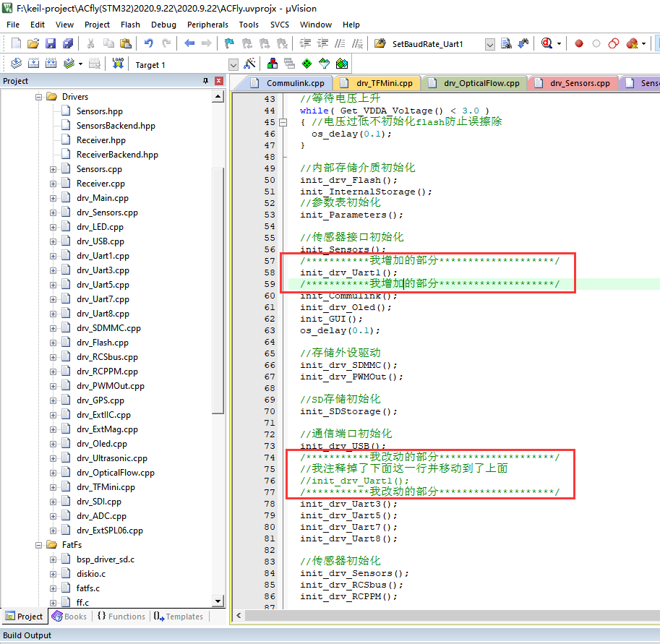
Task: Click code line init_drv_Uart1() at line 58
Action: [x=348, y=272]
